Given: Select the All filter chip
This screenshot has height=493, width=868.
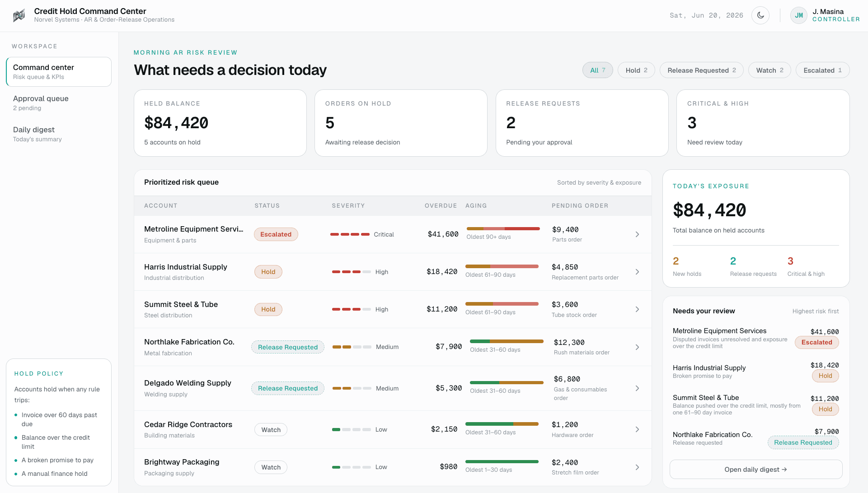Looking at the screenshot, I should point(597,70).
